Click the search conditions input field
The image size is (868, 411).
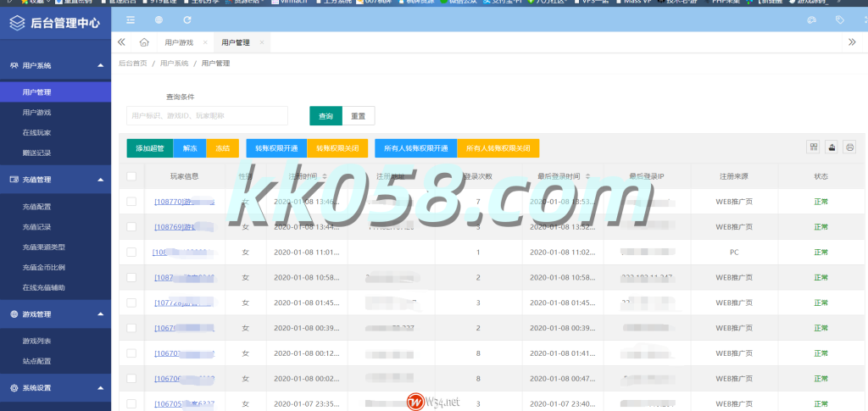(x=207, y=116)
